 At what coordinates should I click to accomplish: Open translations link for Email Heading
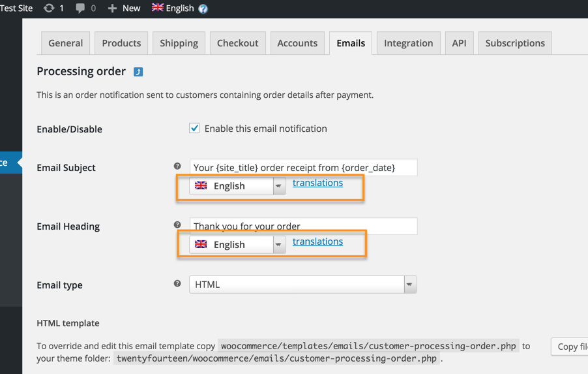click(317, 242)
